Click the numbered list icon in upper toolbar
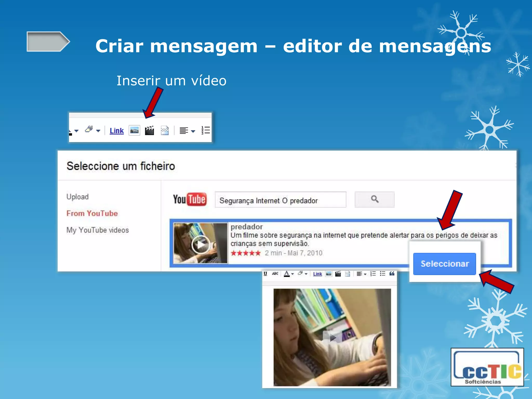This screenshot has width=532, height=399. 205,130
